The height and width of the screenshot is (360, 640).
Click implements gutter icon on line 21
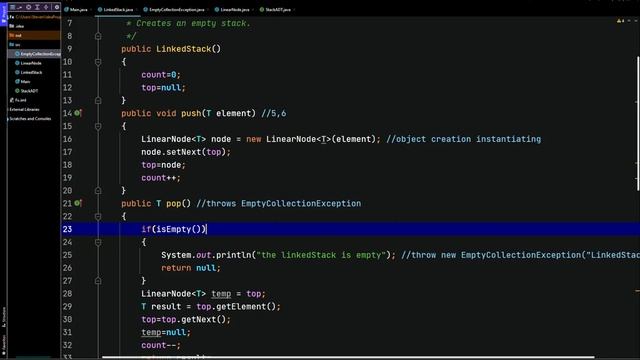[78, 203]
